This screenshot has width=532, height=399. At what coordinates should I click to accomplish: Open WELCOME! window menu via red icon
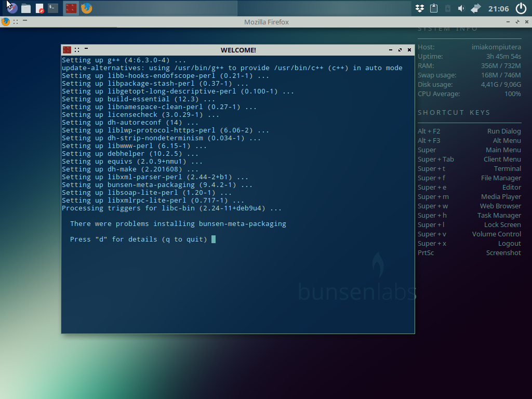pos(66,50)
